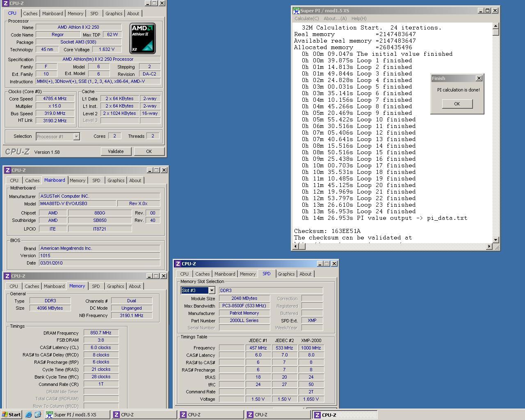The height and width of the screenshot is (420, 525).
Task: Activate third CPU-Z taskbar button
Action: (278, 415)
